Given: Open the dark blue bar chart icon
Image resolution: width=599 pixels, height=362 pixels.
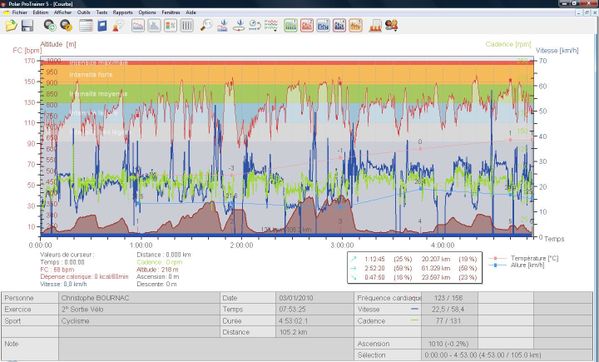Looking at the screenshot, I should (x=339, y=26).
